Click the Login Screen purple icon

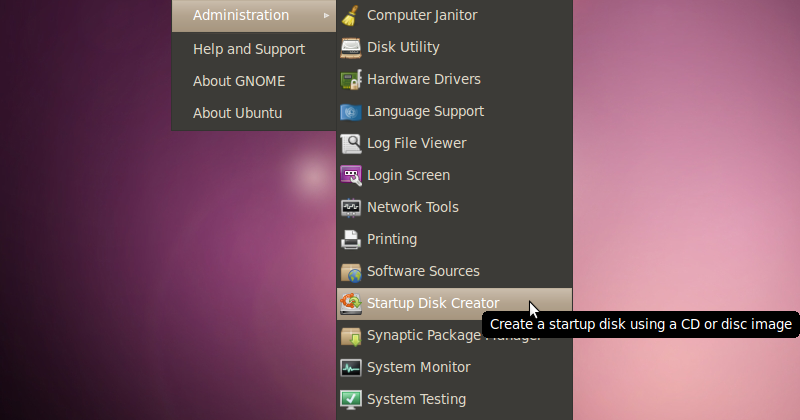tap(351, 176)
